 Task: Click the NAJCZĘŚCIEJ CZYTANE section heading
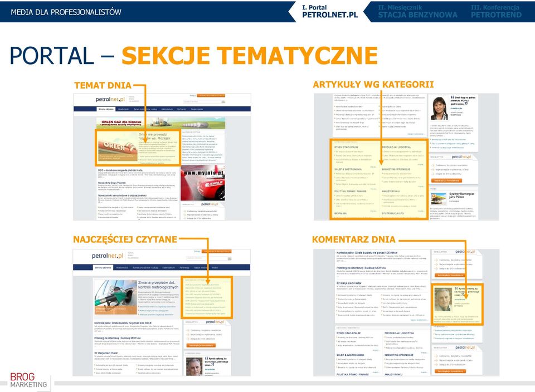[x=125, y=239]
